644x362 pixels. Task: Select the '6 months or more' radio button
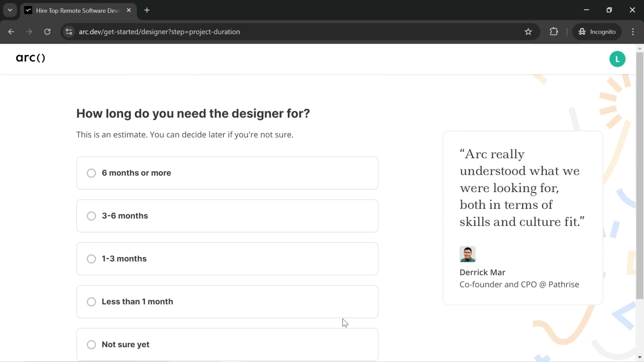pos(92,173)
